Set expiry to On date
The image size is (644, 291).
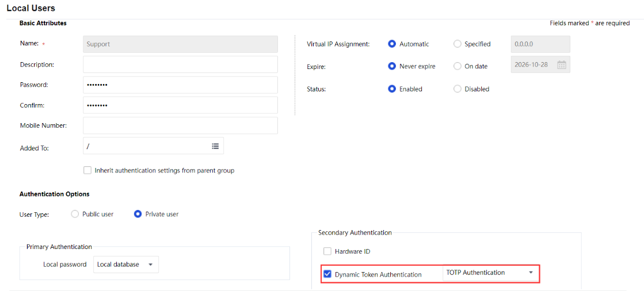click(x=458, y=66)
